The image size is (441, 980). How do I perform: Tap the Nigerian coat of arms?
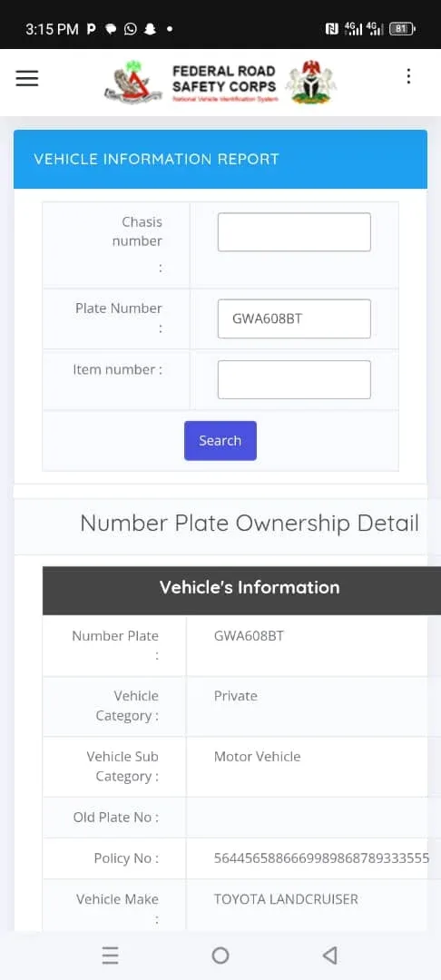point(310,82)
